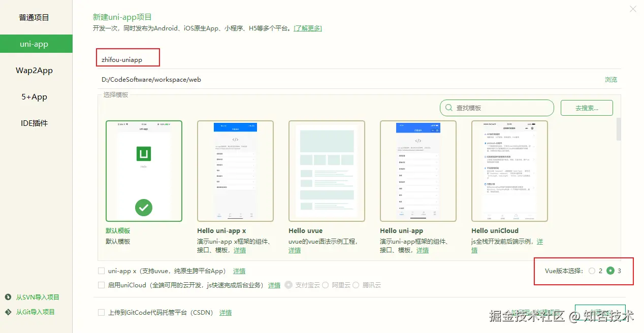The image size is (644, 333).
Task: Select the 支付宝云 radio button
Action: (x=288, y=285)
